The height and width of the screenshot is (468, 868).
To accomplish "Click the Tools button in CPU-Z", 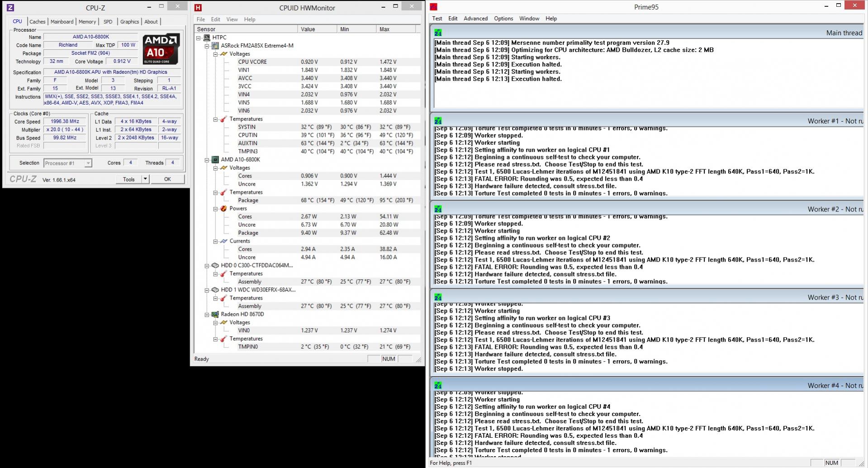I will click(x=129, y=179).
